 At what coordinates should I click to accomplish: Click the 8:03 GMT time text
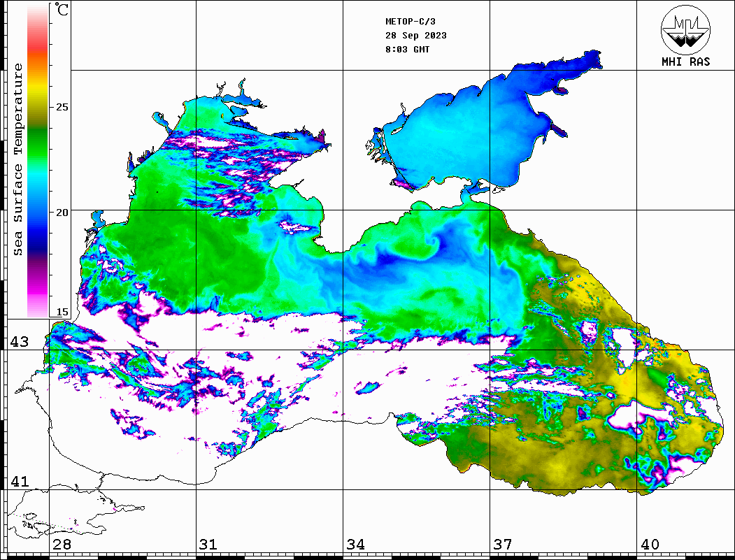[x=407, y=50]
